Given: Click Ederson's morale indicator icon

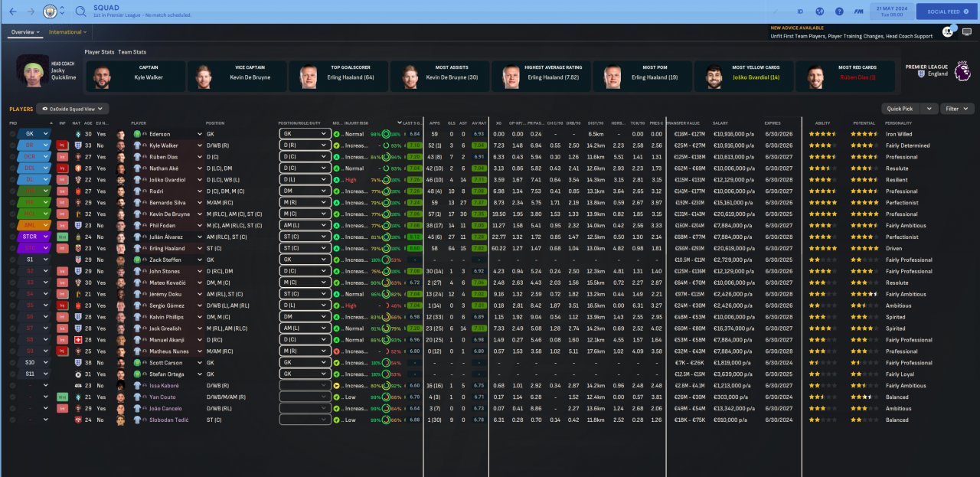Looking at the screenshot, I should pyautogui.click(x=337, y=134).
